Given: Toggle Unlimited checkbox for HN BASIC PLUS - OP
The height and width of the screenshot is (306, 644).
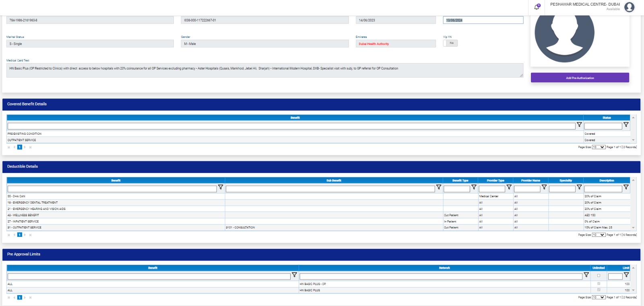Looking at the screenshot, I should click(x=599, y=284).
